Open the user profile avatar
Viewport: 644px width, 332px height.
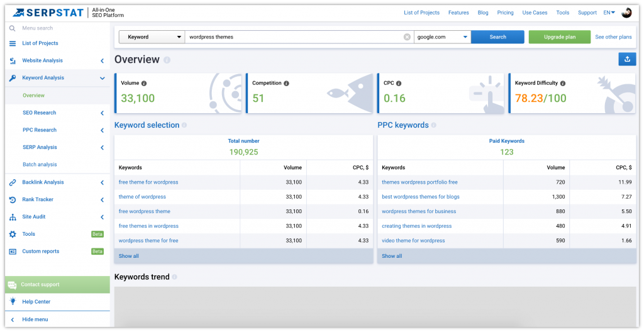click(626, 13)
